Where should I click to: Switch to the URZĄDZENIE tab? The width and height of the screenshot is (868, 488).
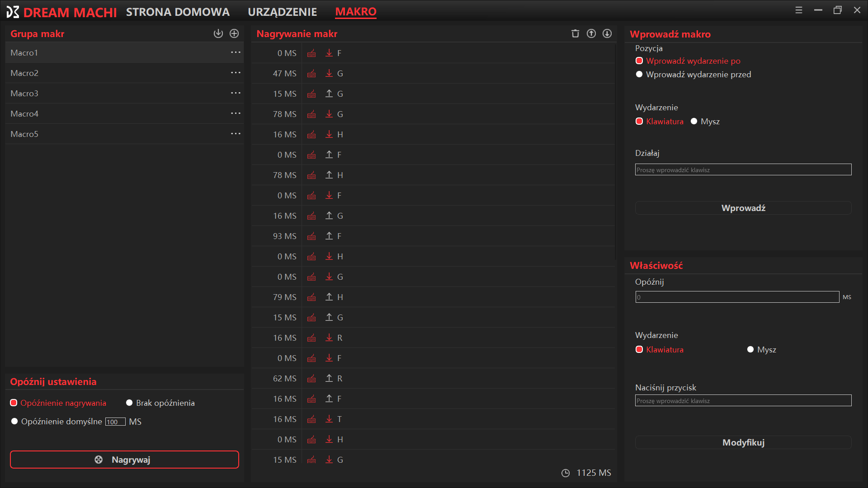click(282, 12)
